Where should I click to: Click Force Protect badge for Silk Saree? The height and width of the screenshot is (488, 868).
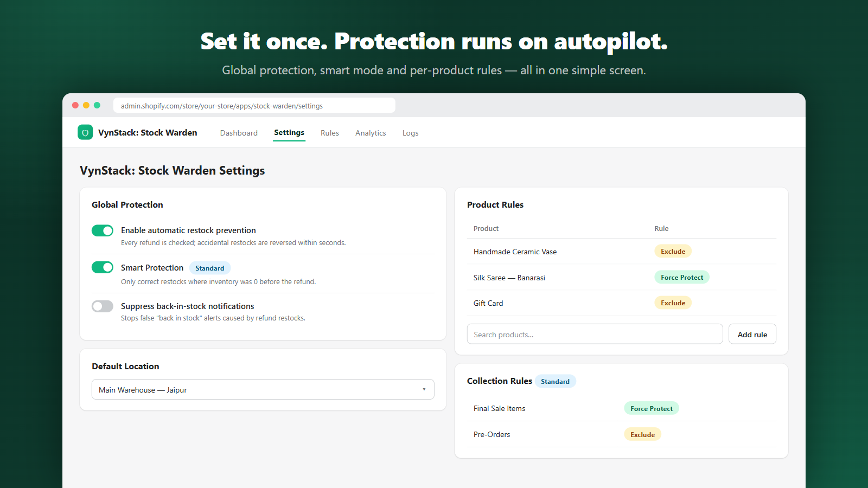tap(682, 277)
